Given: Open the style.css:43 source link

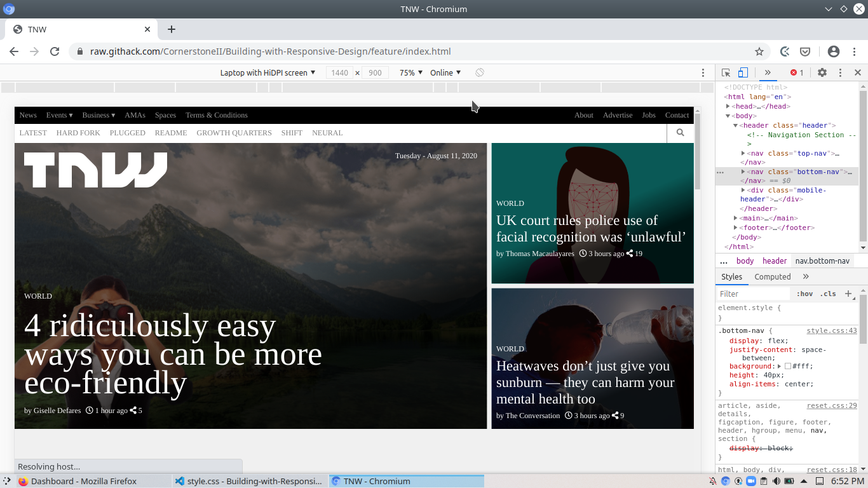Looking at the screenshot, I should pyautogui.click(x=832, y=331).
